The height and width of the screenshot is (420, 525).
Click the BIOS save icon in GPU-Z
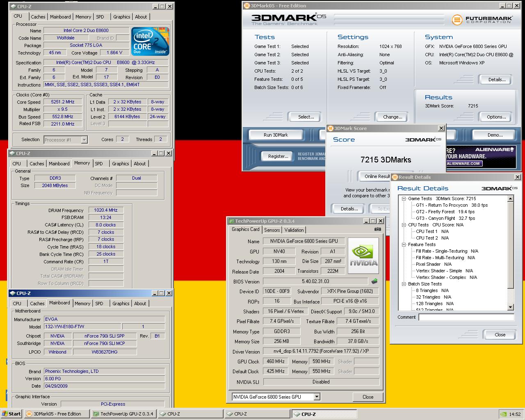pyautogui.click(x=374, y=281)
